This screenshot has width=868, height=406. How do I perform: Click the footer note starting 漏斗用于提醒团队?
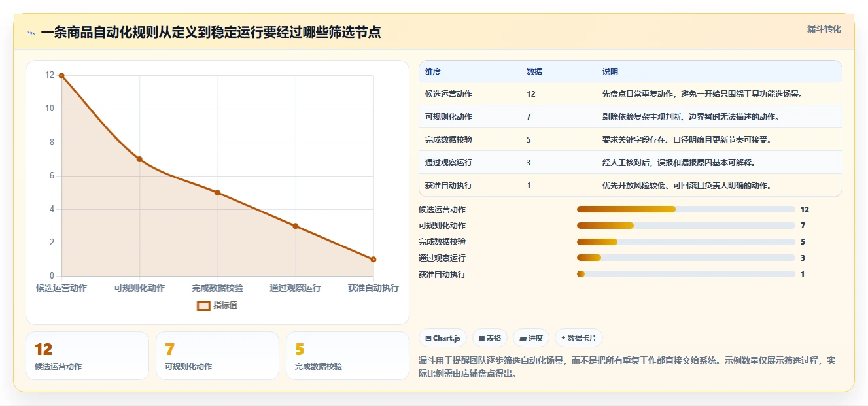coord(627,367)
